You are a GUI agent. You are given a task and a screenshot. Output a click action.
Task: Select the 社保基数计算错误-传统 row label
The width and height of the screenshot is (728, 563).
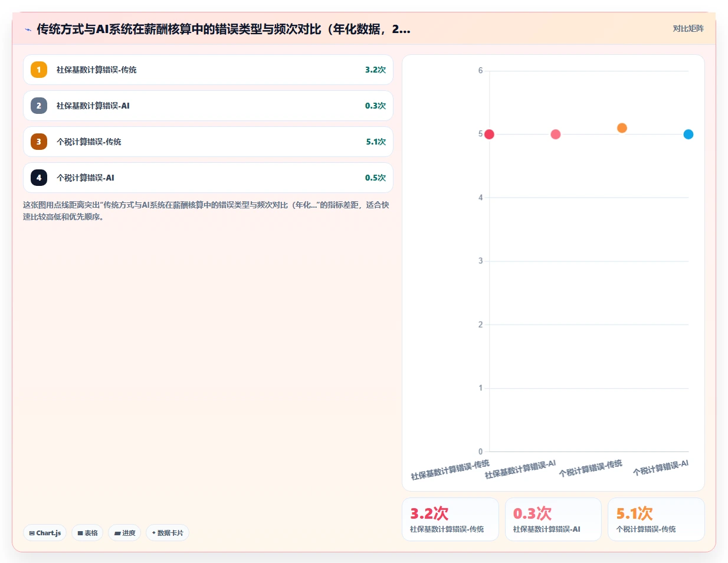click(97, 70)
